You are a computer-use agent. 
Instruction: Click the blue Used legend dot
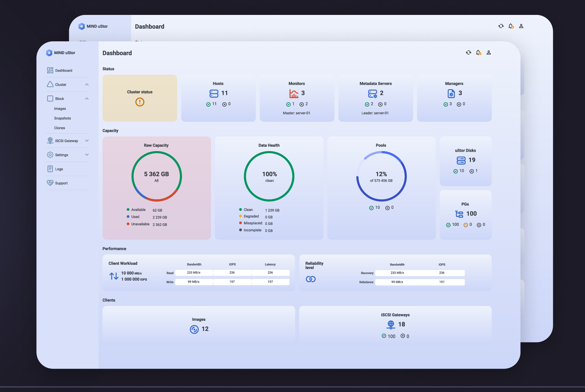(128, 217)
